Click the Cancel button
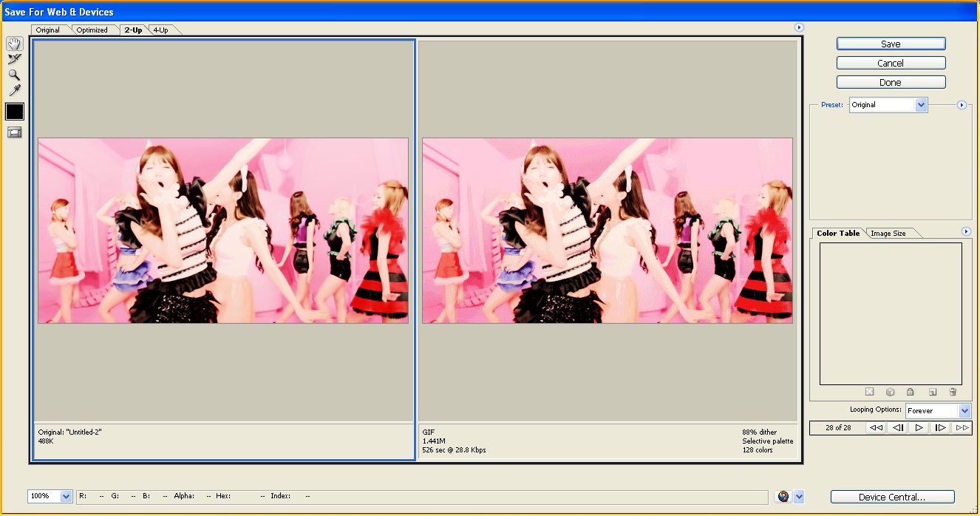980x516 pixels. [891, 63]
